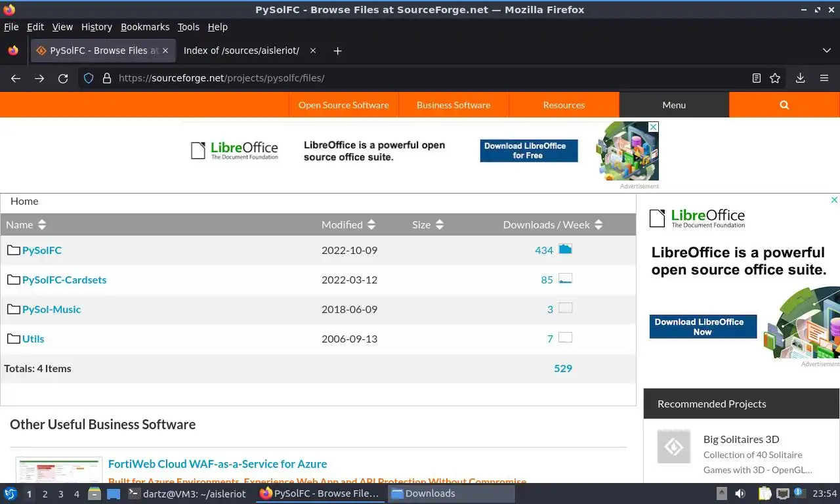The height and width of the screenshot is (504, 840).
Task: Click the folder icon beside Utils
Action: pos(14,339)
